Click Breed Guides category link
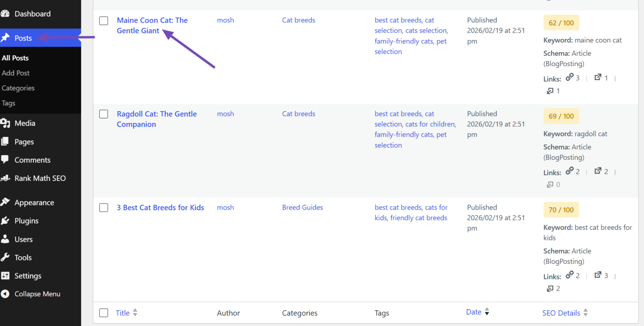The image size is (644, 326). click(x=303, y=207)
